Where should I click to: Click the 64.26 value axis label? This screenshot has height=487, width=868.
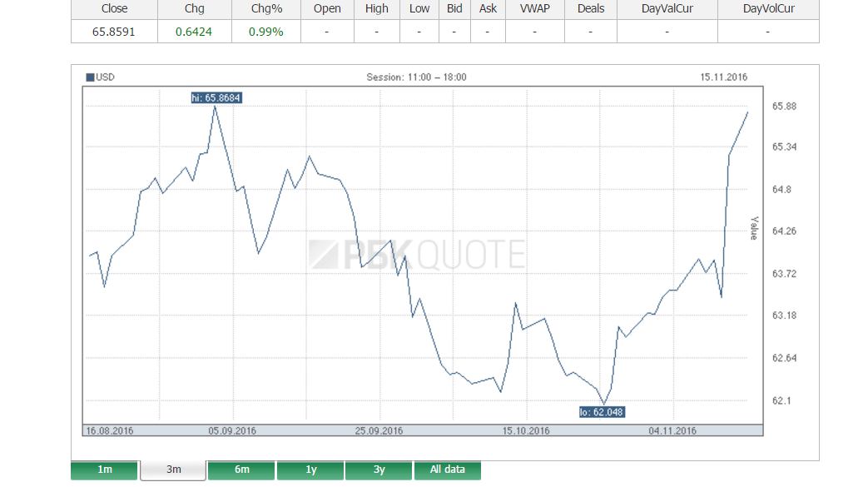pyautogui.click(x=785, y=231)
